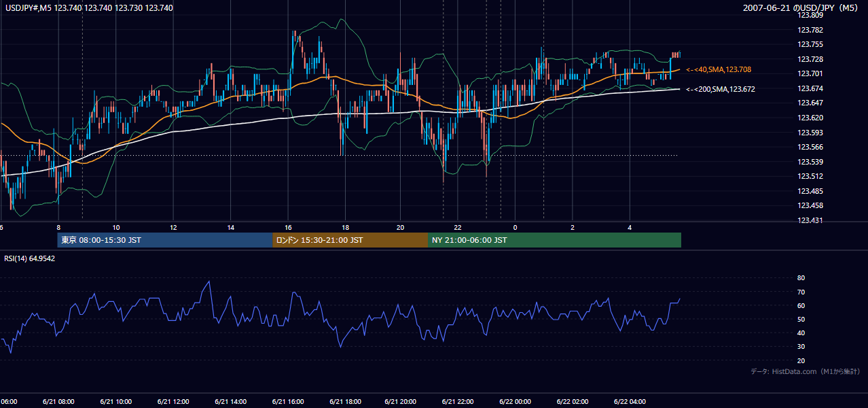
Task: Click price axis value 123.539
Action: point(809,163)
